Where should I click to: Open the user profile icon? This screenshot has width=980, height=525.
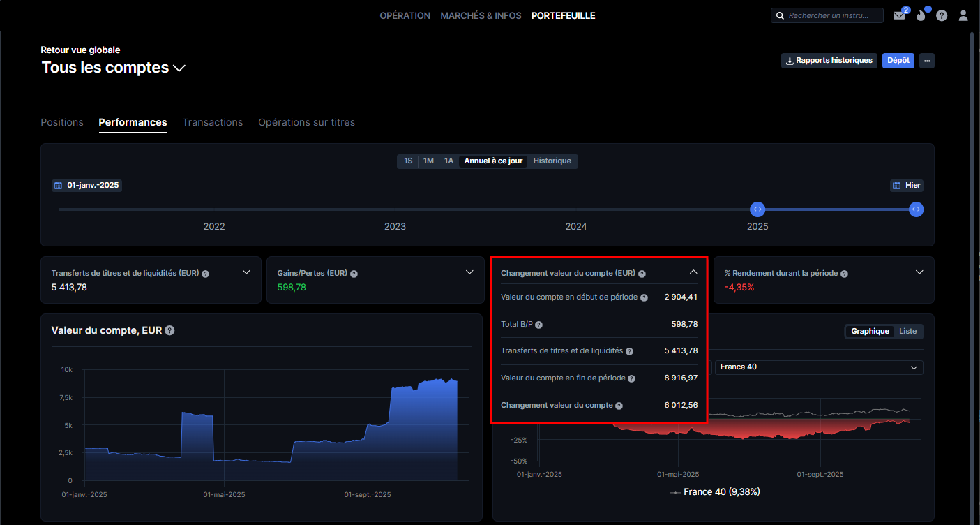(x=963, y=15)
